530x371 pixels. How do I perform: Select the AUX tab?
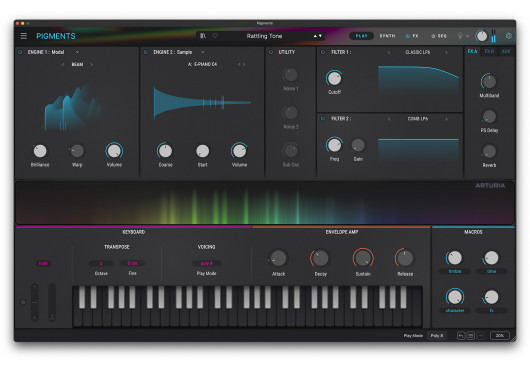506,51
